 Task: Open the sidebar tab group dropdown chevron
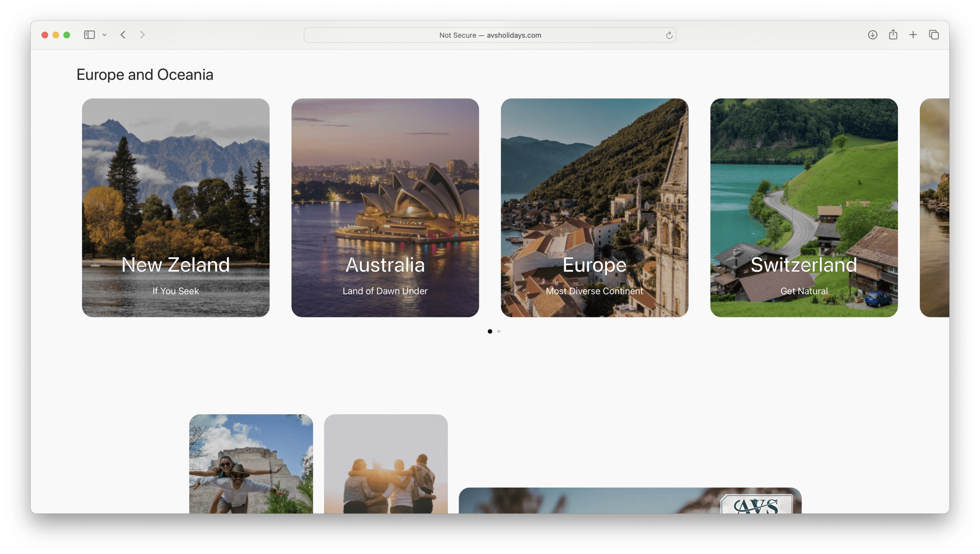click(105, 35)
